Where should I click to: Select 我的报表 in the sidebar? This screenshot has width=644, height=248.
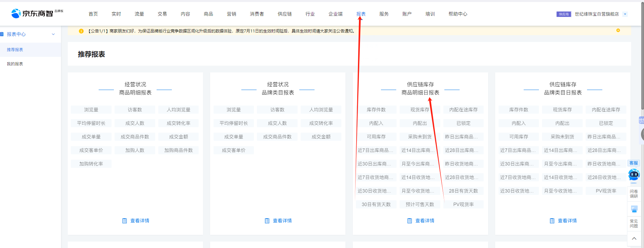(x=15, y=64)
